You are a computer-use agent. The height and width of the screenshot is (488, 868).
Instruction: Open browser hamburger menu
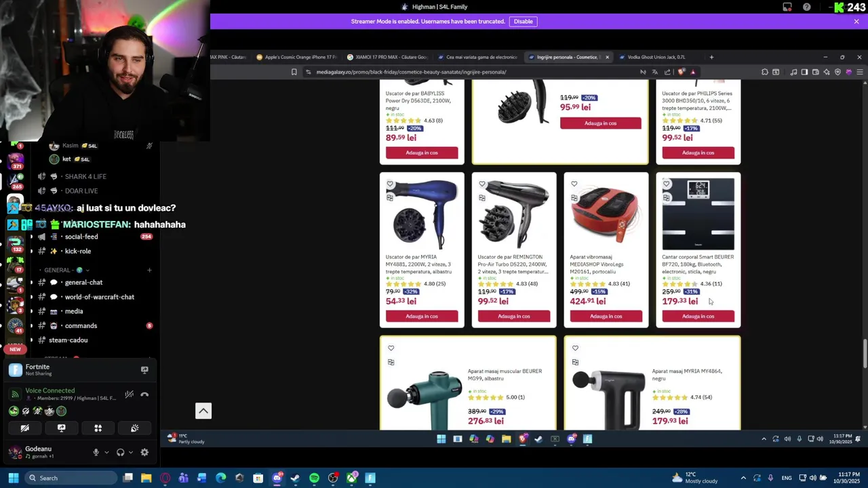click(860, 72)
